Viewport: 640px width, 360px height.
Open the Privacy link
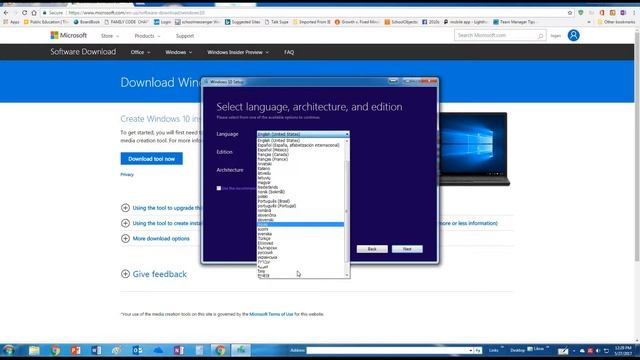[x=127, y=175]
